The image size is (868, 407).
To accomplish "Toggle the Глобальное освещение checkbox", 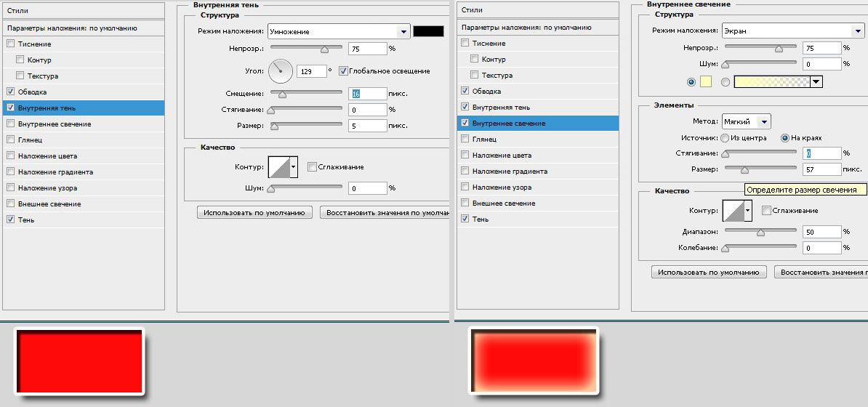I will pyautogui.click(x=343, y=71).
